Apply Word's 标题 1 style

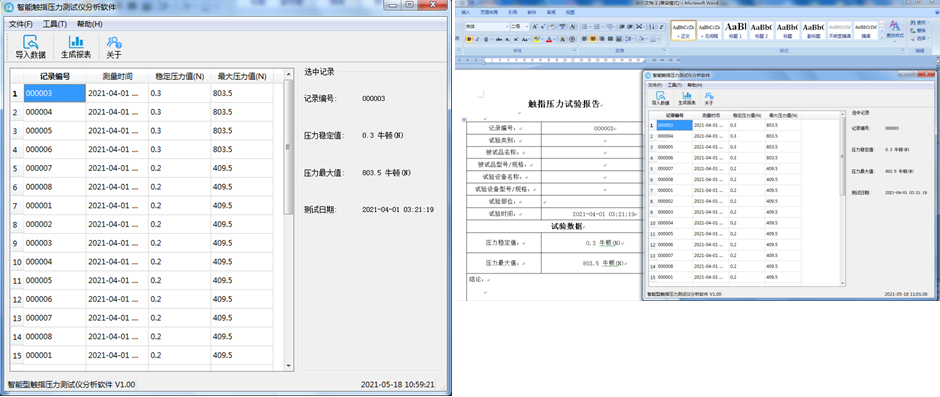pos(736,31)
